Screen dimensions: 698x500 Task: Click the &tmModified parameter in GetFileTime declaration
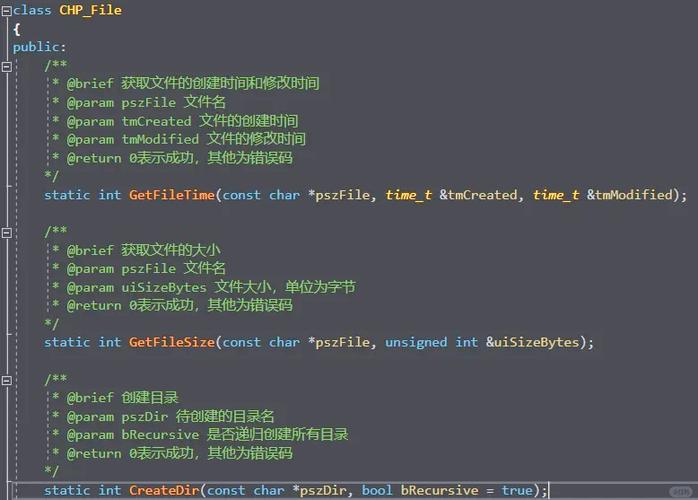[x=632, y=195]
